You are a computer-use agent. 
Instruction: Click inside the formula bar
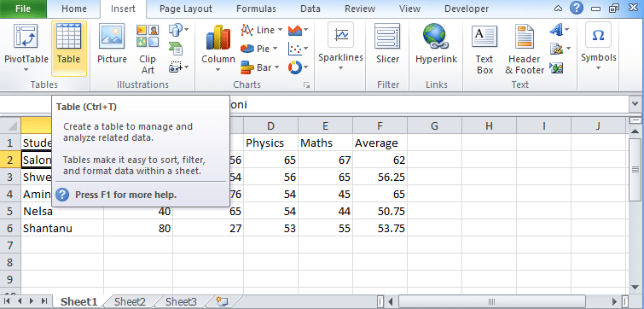(x=428, y=105)
